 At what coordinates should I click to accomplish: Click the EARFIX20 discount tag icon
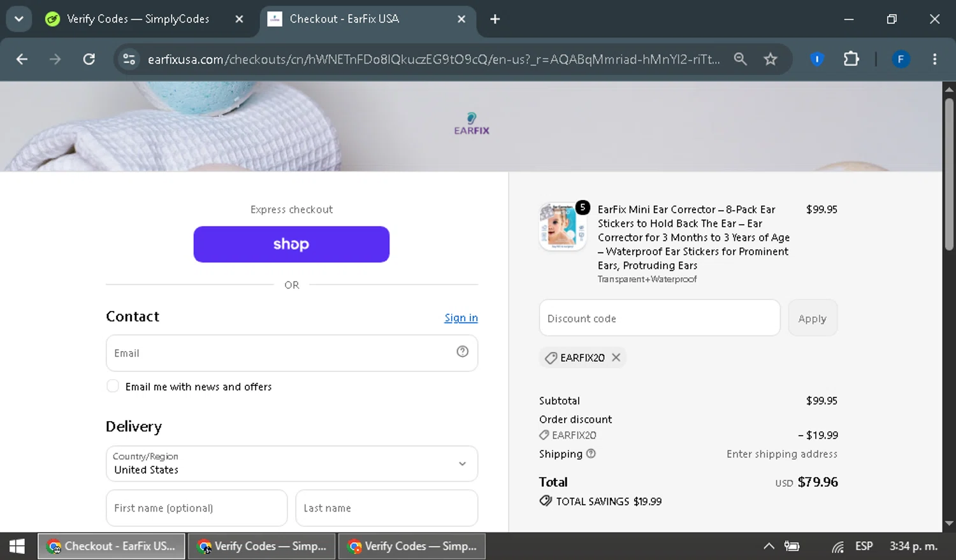(551, 358)
